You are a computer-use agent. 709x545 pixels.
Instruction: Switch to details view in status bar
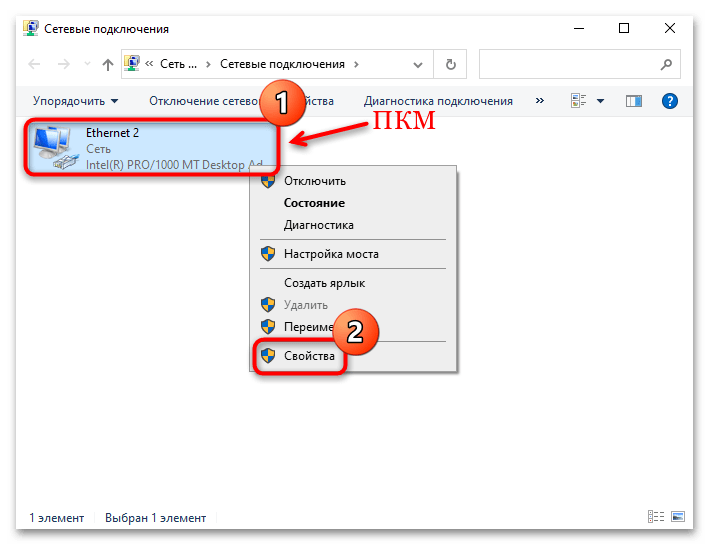(x=656, y=517)
